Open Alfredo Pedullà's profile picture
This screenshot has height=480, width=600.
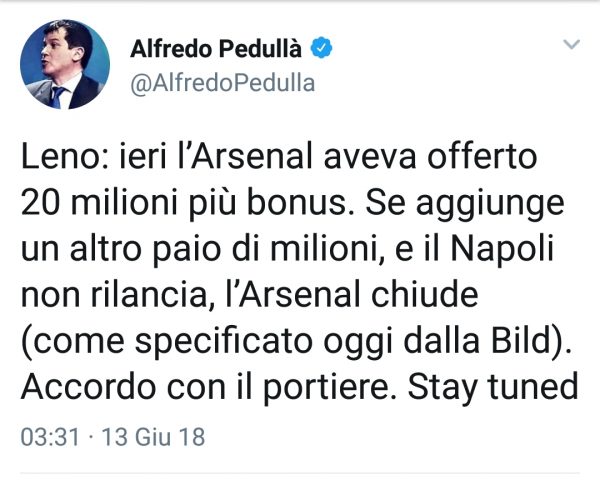point(60,65)
